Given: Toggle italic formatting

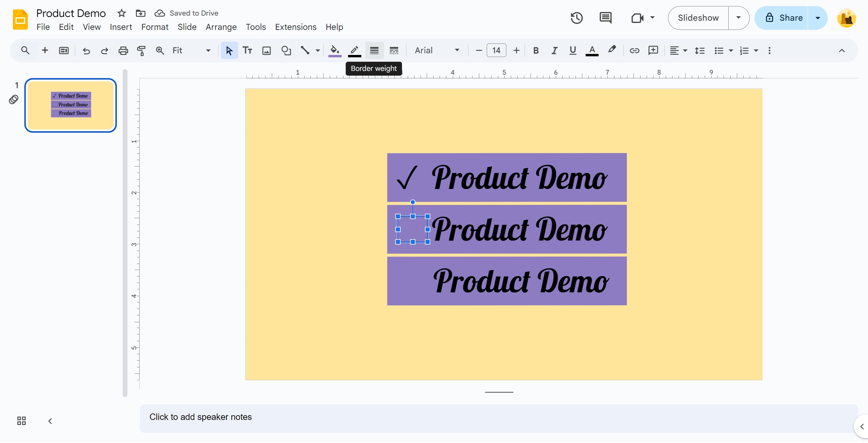Looking at the screenshot, I should click(x=554, y=51).
